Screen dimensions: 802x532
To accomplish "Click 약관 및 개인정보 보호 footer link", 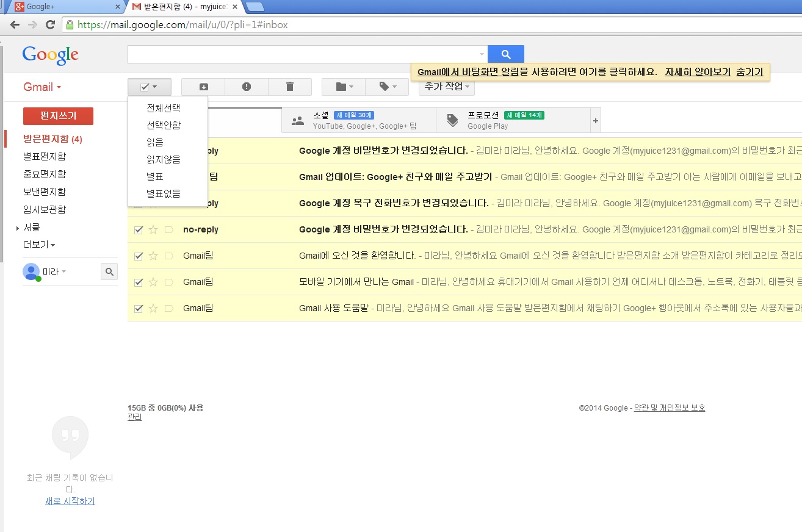I will point(670,408).
